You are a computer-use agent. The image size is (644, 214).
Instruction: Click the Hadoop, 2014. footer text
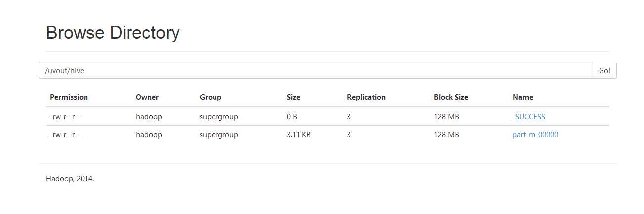[70, 179]
